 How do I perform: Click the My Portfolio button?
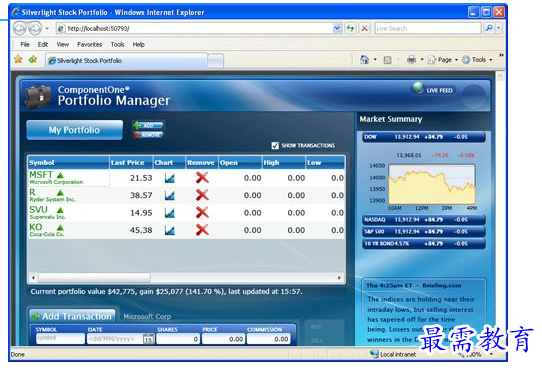tap(74, 130)
